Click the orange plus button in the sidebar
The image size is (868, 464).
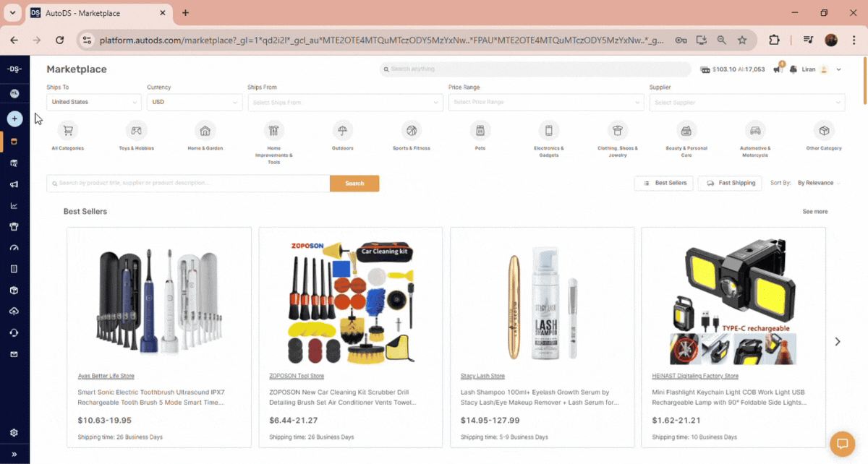point(14,118)
